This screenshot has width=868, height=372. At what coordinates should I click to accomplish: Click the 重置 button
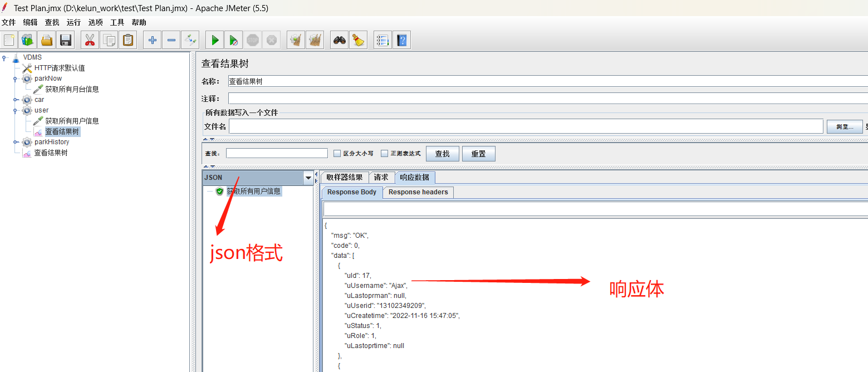(479, 154)
